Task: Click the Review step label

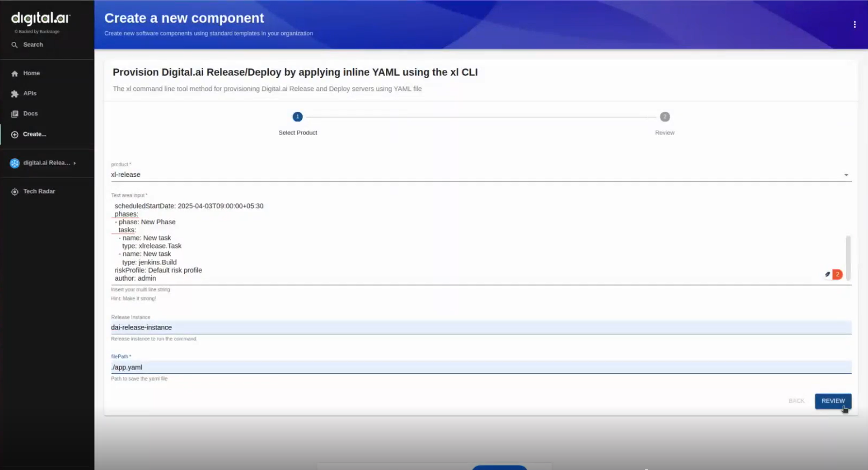Action: coord(665,133)
